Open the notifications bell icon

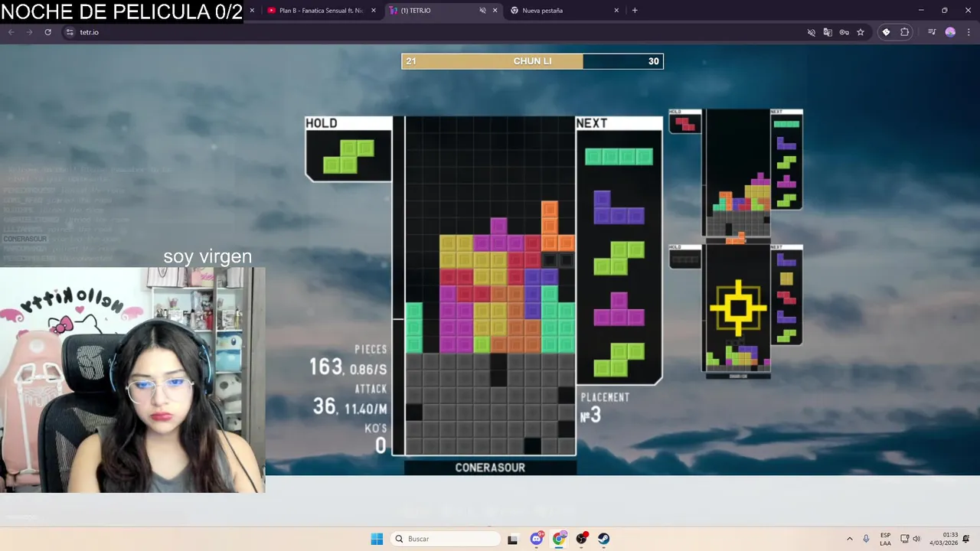(x=966, y=539)
